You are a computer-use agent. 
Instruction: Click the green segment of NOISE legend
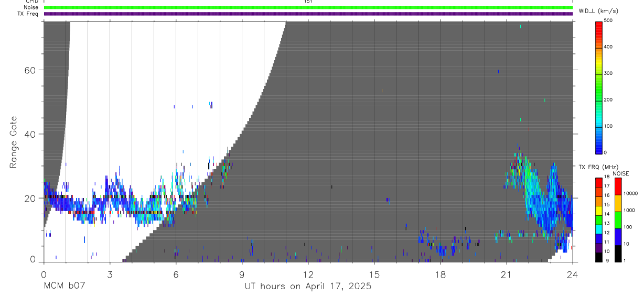618,220
